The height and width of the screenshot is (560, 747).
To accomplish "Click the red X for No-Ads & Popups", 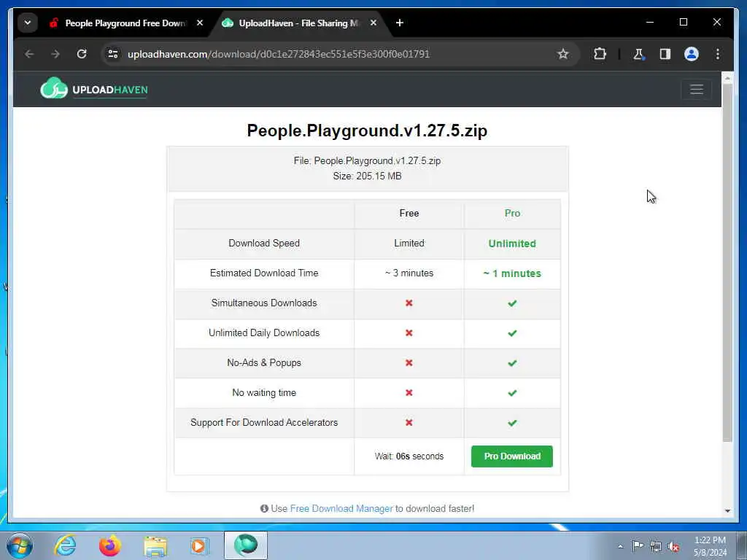I will (409, 363).
